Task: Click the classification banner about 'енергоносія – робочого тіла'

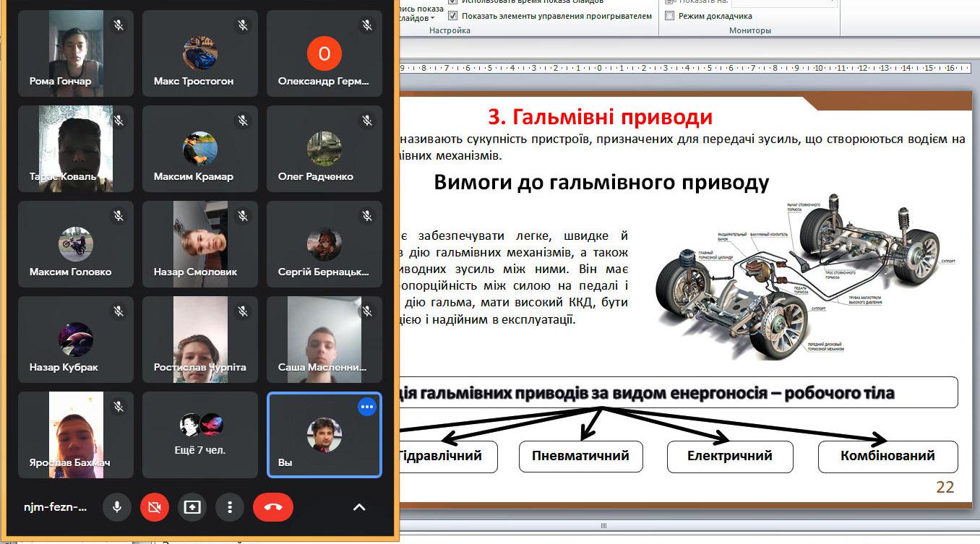Action: click(679, 392)
